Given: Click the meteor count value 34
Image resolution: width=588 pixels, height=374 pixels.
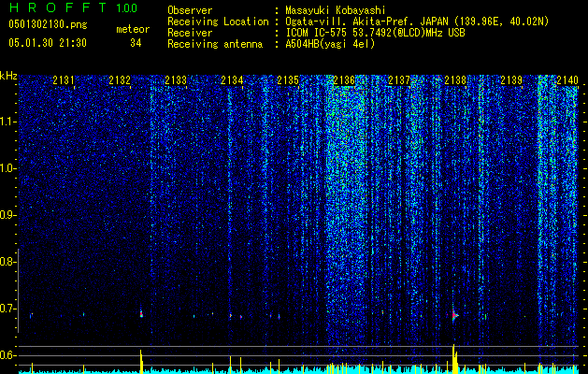Looking at the screenshot, I should click(x=136, y=43).
